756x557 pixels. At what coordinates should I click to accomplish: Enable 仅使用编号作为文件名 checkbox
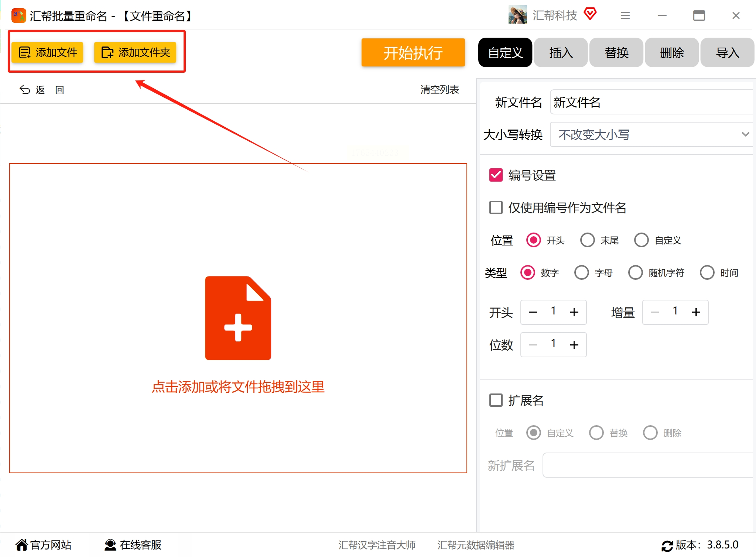[x=496, y=207]
